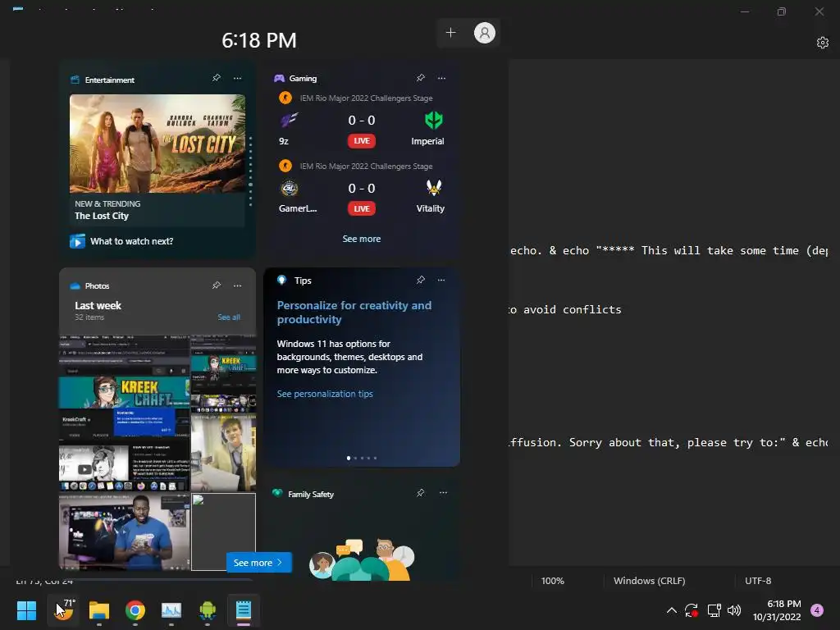Click See more in Gaming widget
Image resolution: width=840 pixels, height=630 pixels.
click(362, 239)
